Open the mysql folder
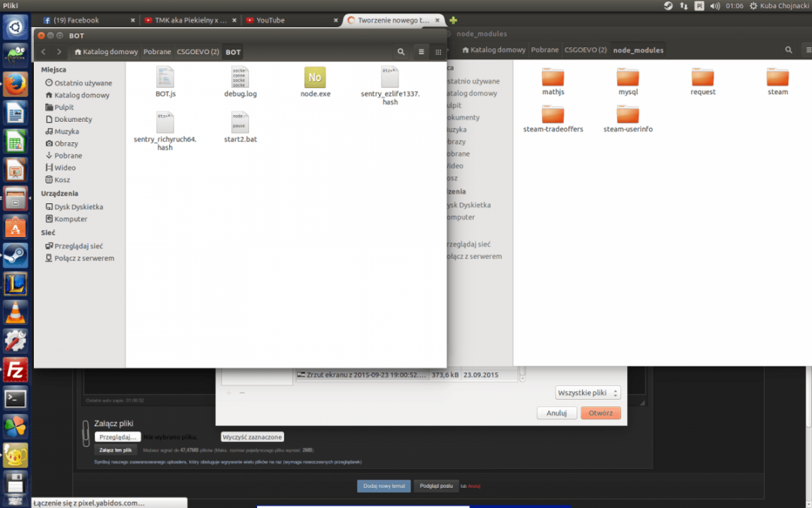This screenshot has width=812, height=508. 628,78
